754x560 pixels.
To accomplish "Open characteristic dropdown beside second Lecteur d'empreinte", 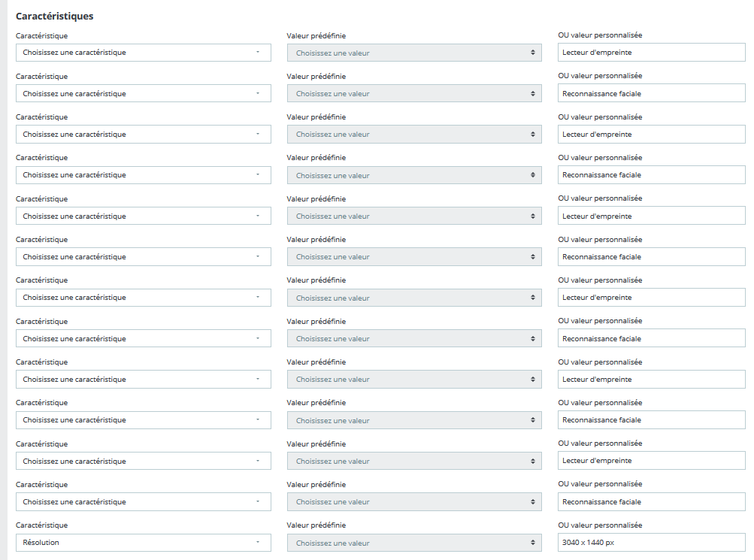I will tap(144, 134).
